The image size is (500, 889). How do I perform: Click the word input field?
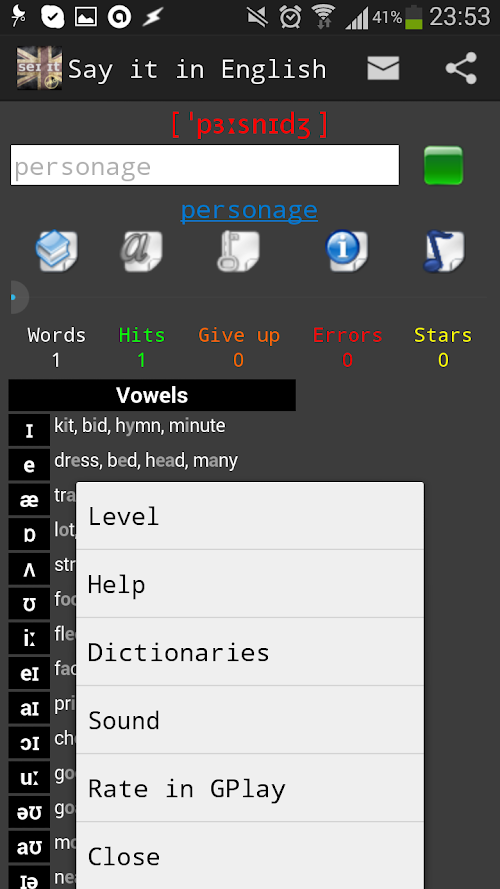point(205,165)
